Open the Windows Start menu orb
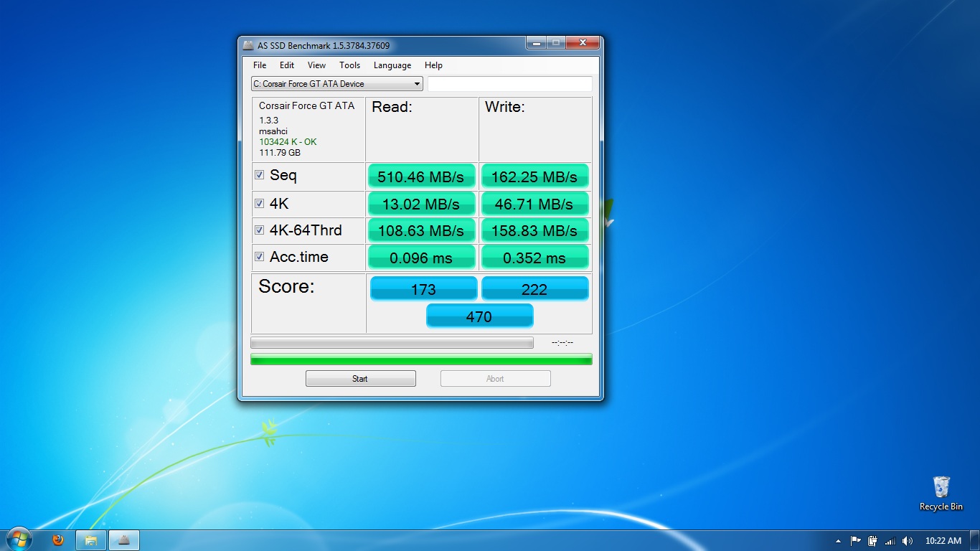This screenshot has width=980, height=551. 18,540
